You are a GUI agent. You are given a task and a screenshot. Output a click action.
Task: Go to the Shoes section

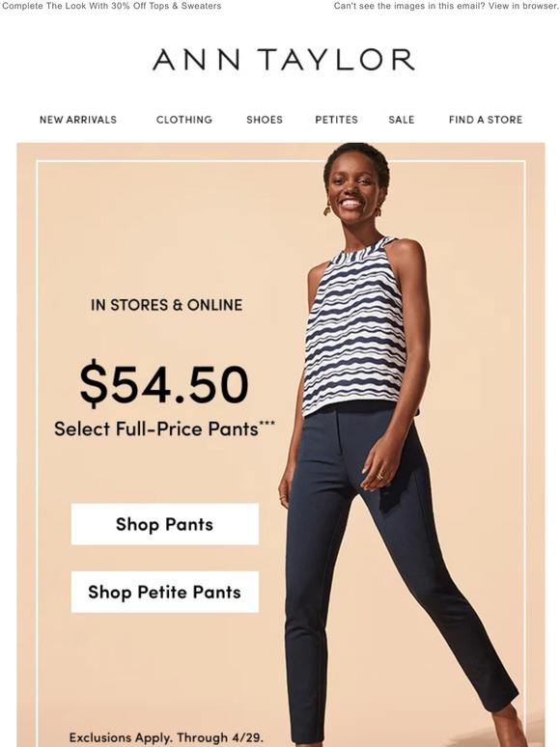[265, 120]
